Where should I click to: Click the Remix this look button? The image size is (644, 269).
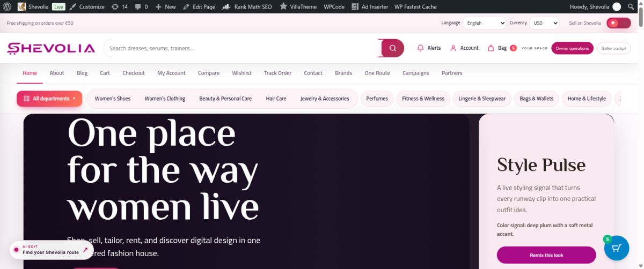pos(546,255)
